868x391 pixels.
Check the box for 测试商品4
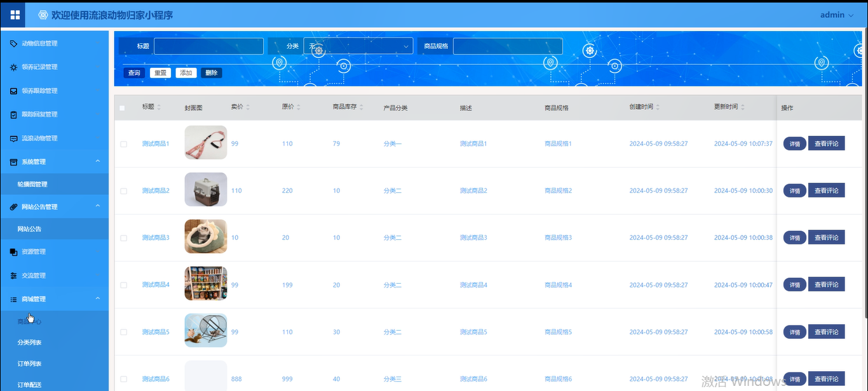click(x=124, y=285)
